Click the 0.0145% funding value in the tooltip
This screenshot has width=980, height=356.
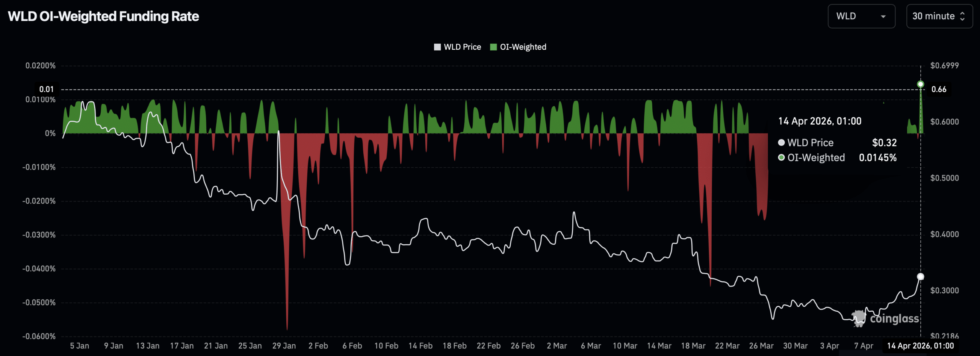pos(878,158)
